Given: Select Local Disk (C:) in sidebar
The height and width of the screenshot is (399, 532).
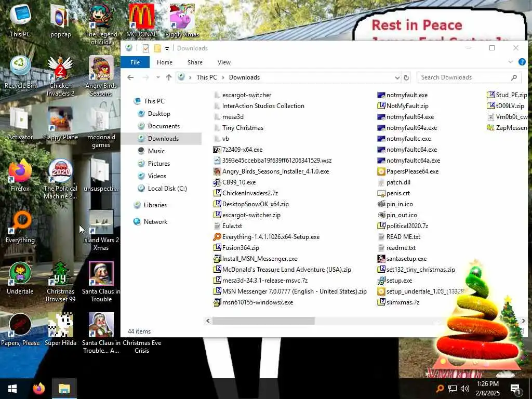Looking at the screenshot, I should click(167, 188).
